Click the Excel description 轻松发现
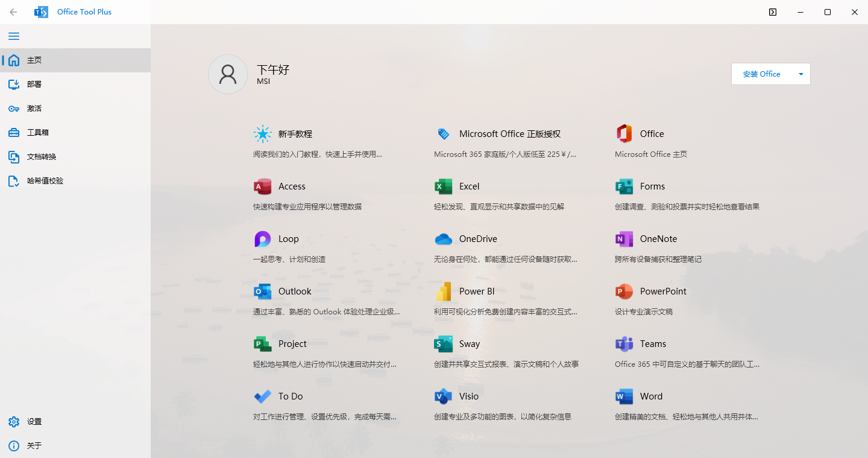This screenshot has width=868, height=458. tap(499, 207)
